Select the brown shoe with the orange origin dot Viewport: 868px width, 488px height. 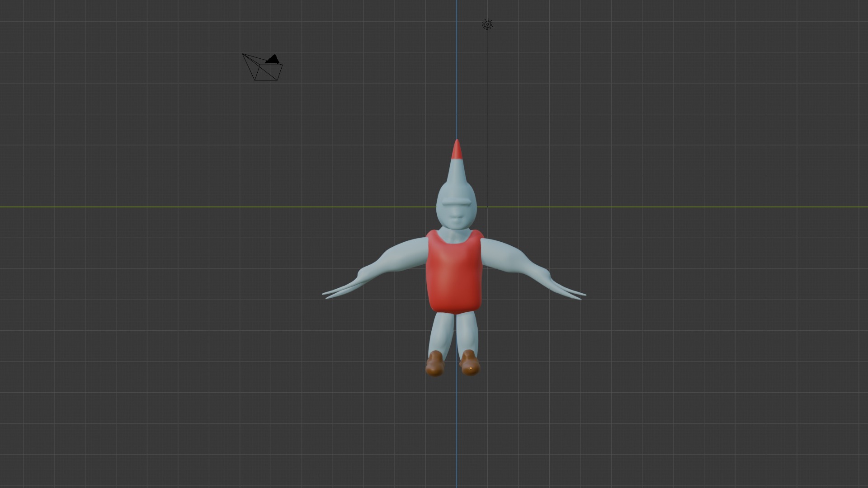pos(470,362)
